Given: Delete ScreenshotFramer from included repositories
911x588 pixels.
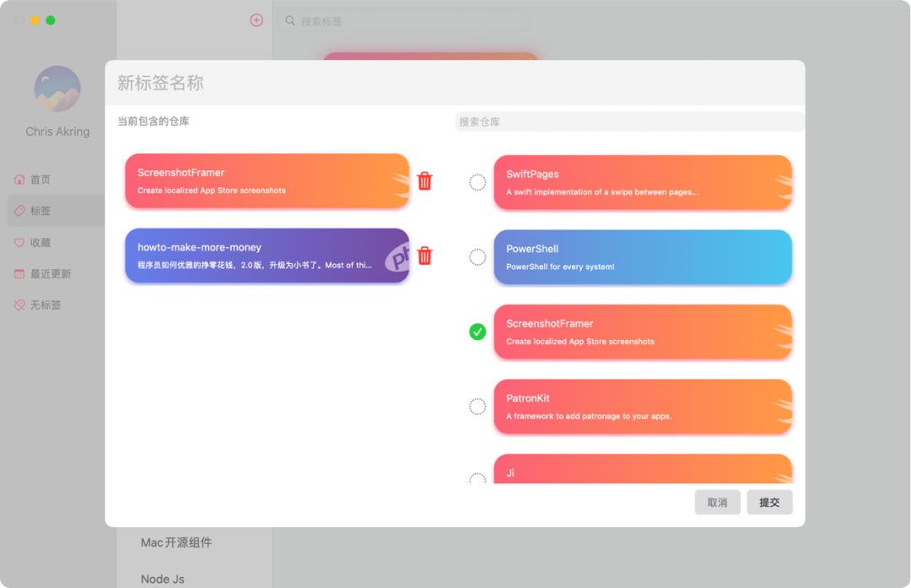Looking at the screenshot, I should pos(424,181).
